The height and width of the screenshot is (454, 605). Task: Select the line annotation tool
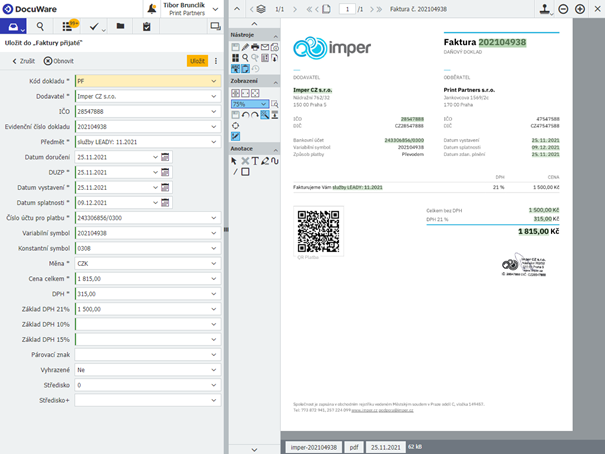tap(235, 172)
